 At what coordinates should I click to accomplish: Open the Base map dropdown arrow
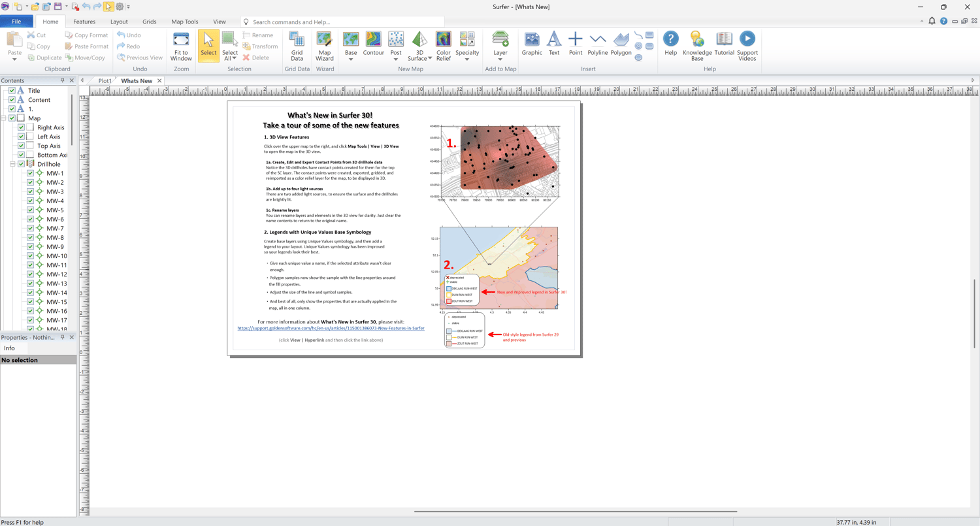click(x=351, y=59)
